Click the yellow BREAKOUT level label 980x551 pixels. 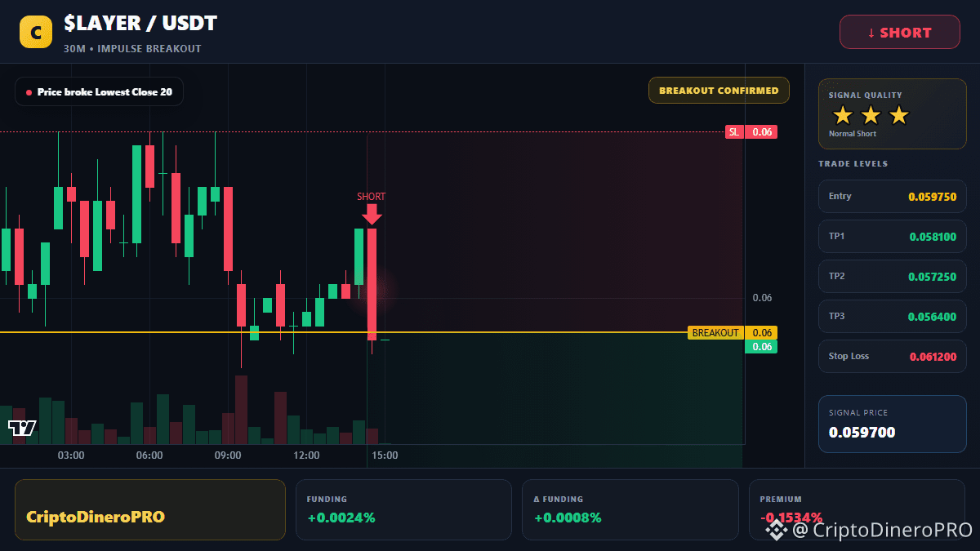715,332
